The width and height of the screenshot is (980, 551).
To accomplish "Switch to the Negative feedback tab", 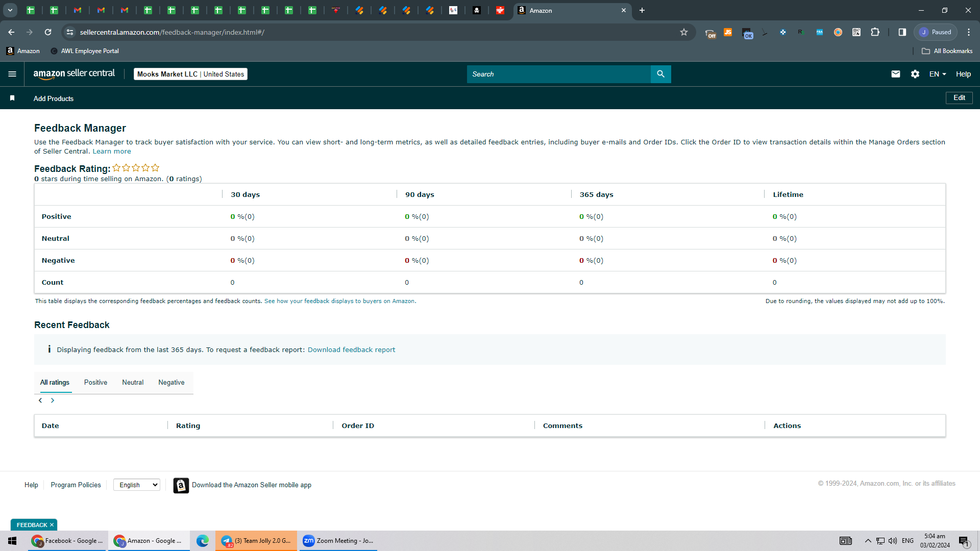I will pyautogui.click(x=171, y=383).
